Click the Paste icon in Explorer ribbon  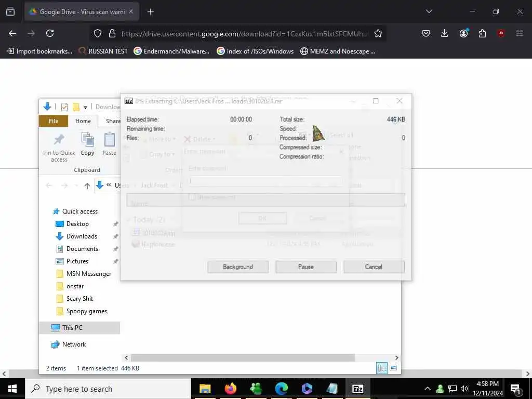(x=109, y=144)
